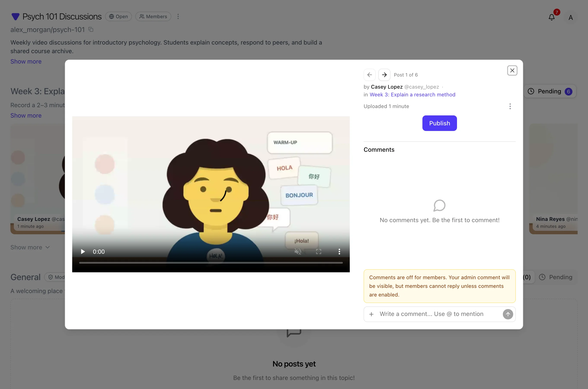The width and height of the screenshot is (588, 389).
Task: Show more of the Week 3 topic description
Action: 26,116
